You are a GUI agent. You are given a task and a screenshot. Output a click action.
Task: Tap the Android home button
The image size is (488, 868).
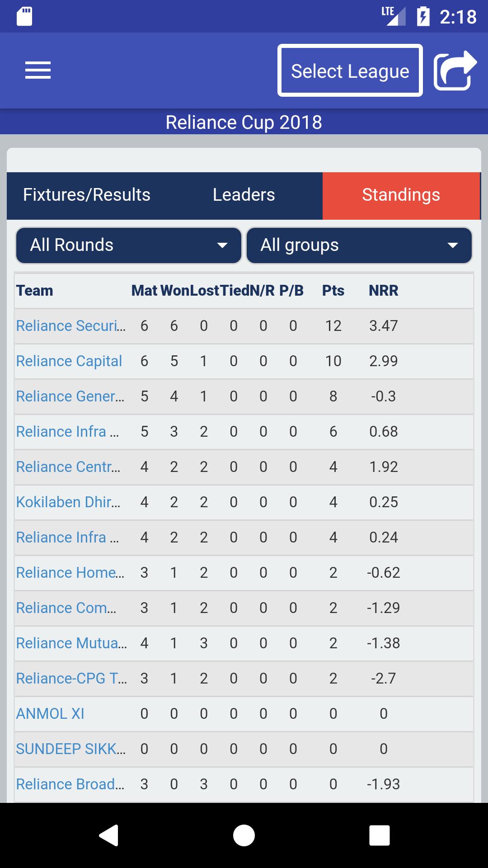pyautogui.click(x=244, y=835)
